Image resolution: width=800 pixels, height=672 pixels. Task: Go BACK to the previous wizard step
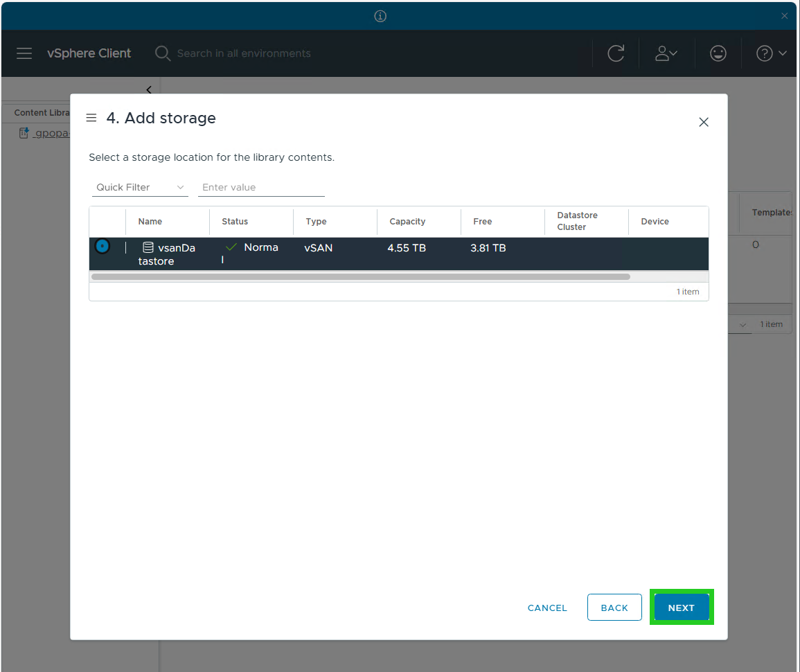point(614,607)
